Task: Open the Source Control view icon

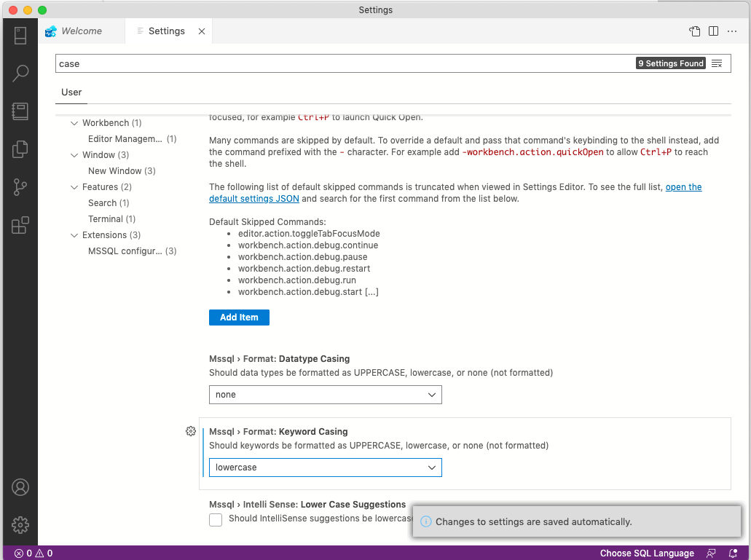Action: 20,186
